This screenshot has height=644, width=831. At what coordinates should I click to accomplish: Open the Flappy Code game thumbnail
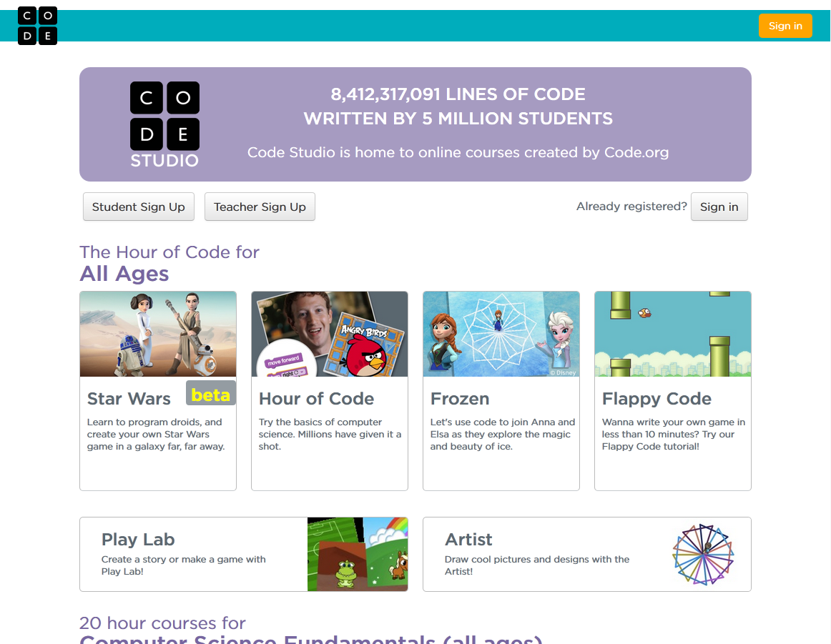coord(673,335)
